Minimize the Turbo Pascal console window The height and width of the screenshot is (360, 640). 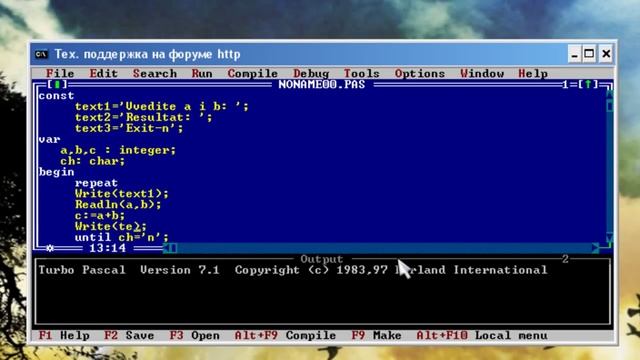tap(575, 54)
